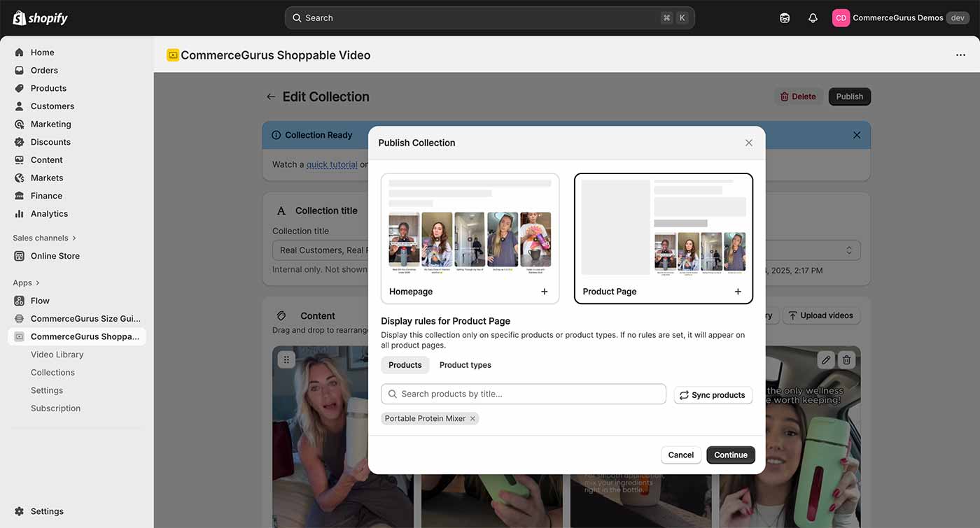Select the Product Page placement card
980x528 pixels.
(x=663, y=238)
